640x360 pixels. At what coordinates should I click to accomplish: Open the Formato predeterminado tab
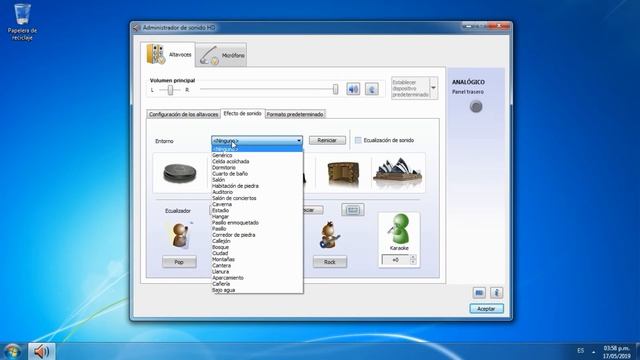point(295,114)
